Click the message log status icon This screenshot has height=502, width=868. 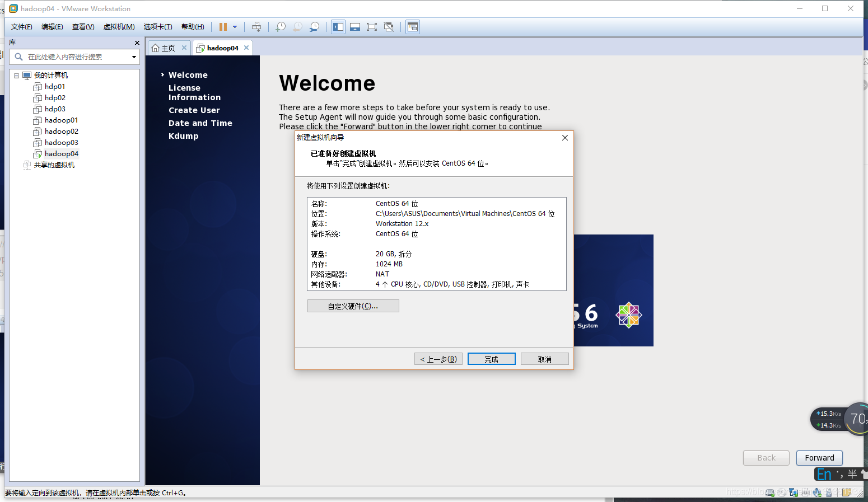click(x=847, y=492)
